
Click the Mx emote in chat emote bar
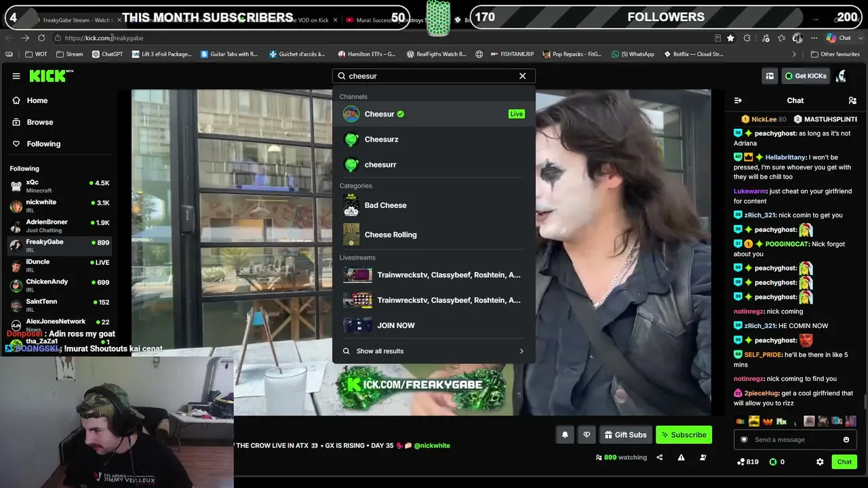point(781,421)
